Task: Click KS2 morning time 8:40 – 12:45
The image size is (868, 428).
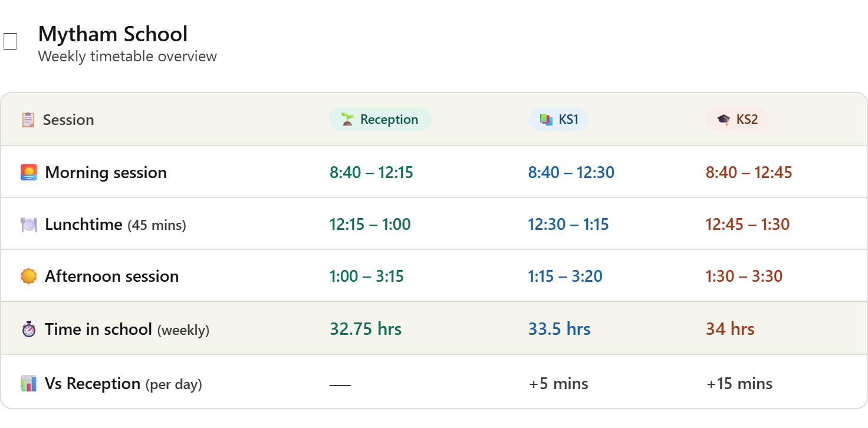Action: click(749, 172)
